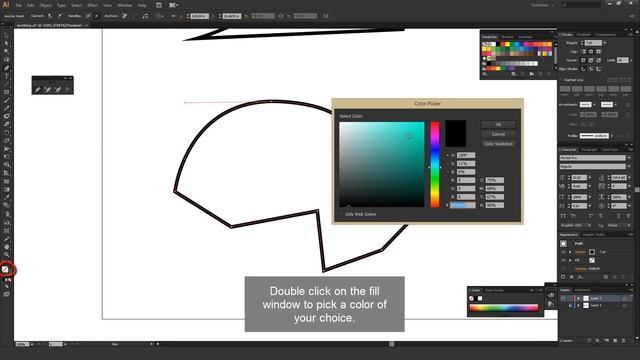Screen dimensions: 640x360
Task: Enable Only Web Colors checkbox
Action: (342, 214)
